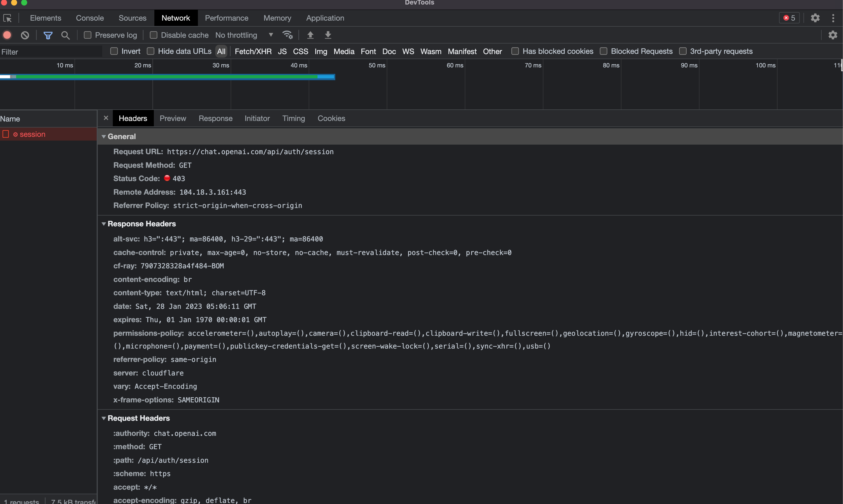Open network conditions wifi icon
This screenshot has height=504, width=843.
pos(287,35)
